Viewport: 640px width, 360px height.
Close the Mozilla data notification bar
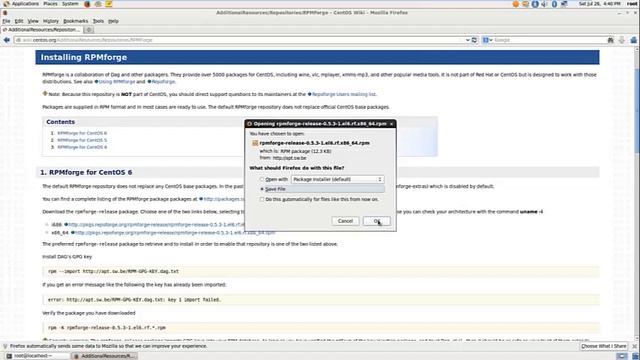tap(635, 346)
